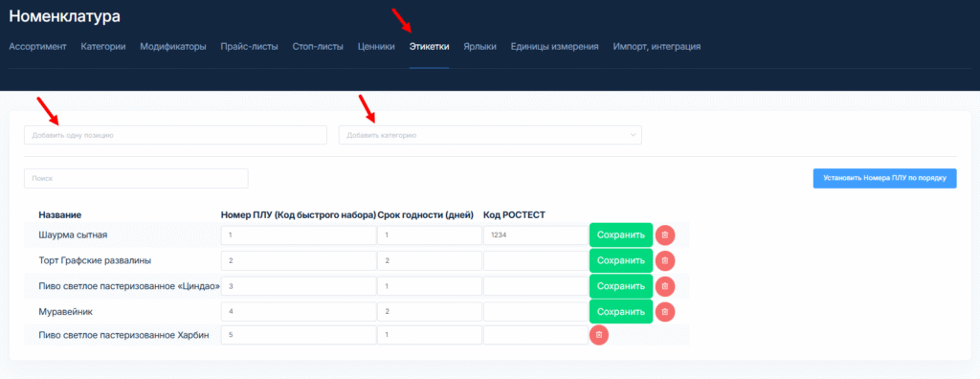Click the Название column header
Image resolution: width=980 pixels, height=379 pixels.
(x=60, y=214)
